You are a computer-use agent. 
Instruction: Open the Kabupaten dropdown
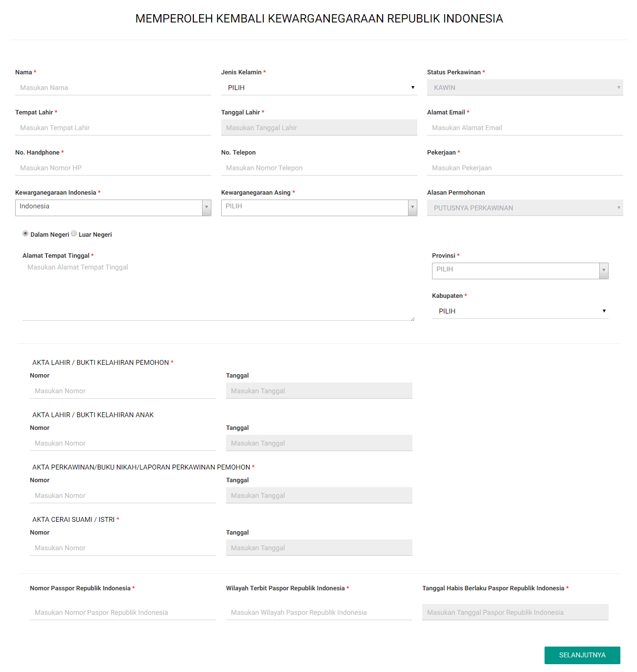520,311
